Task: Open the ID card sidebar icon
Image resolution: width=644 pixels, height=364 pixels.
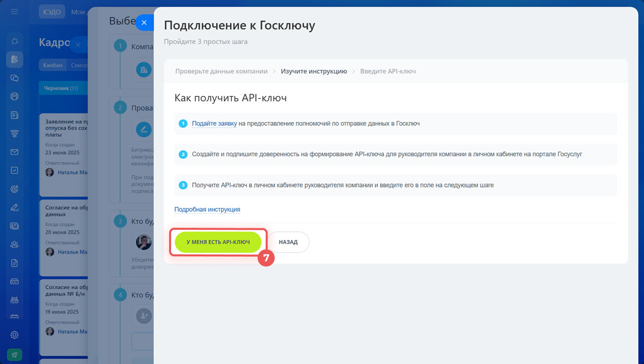Action: pos(15,226)
